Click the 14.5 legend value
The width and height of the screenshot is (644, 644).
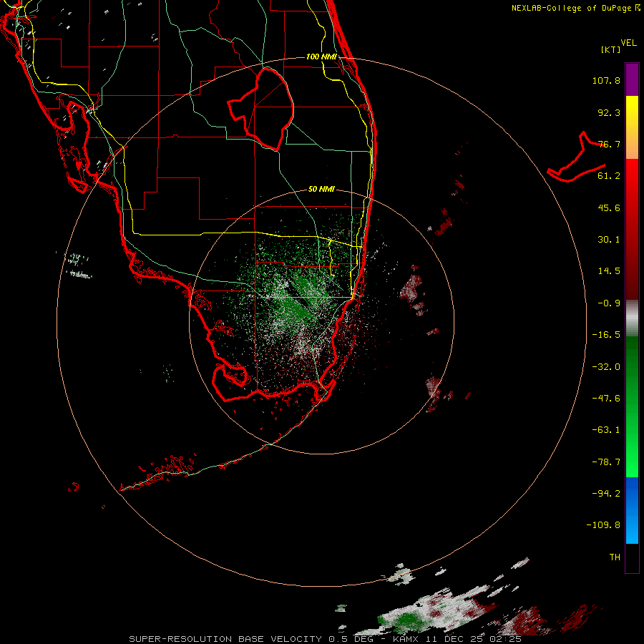tap(609, 271)
